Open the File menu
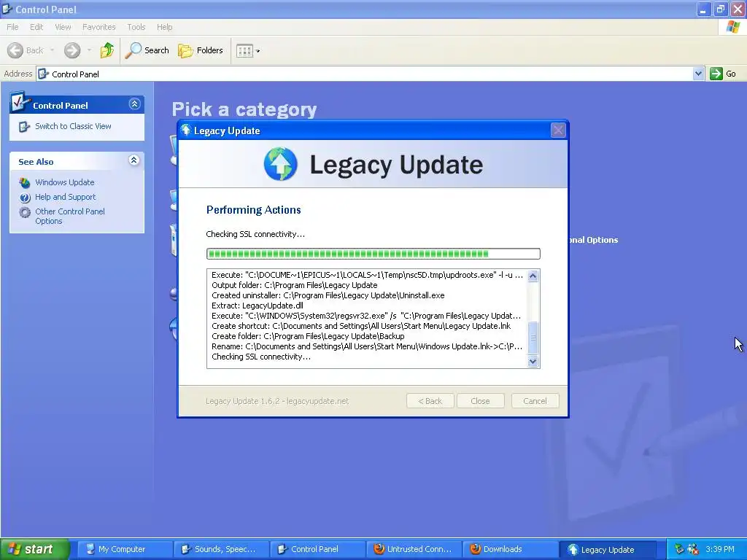The image size is (747, 560). point(12,27)
